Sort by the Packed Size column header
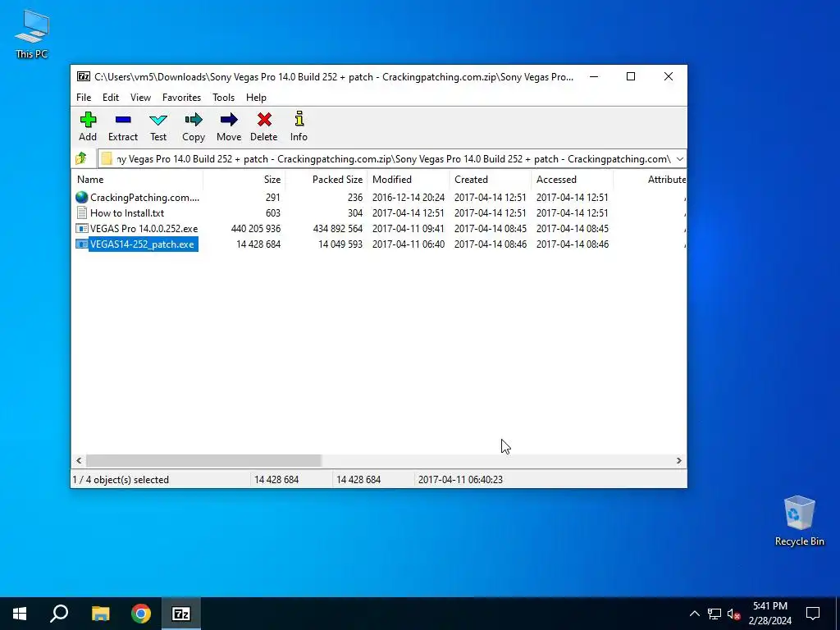840x630 pixels. [326, 180]
